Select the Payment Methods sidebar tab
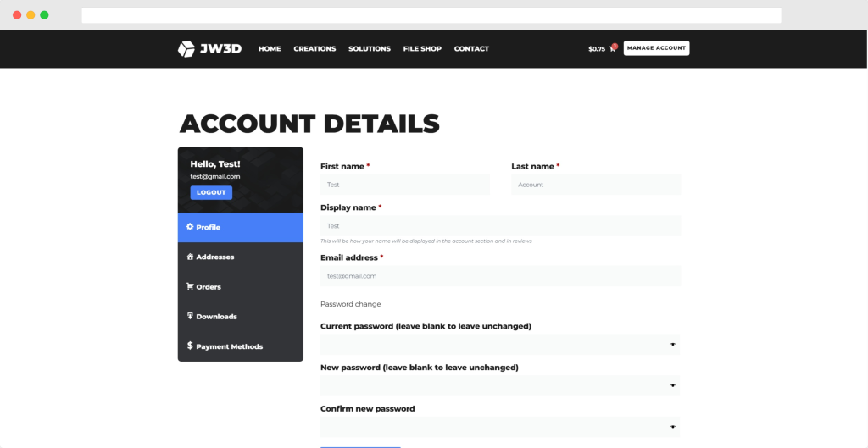 tap(240, 346)
